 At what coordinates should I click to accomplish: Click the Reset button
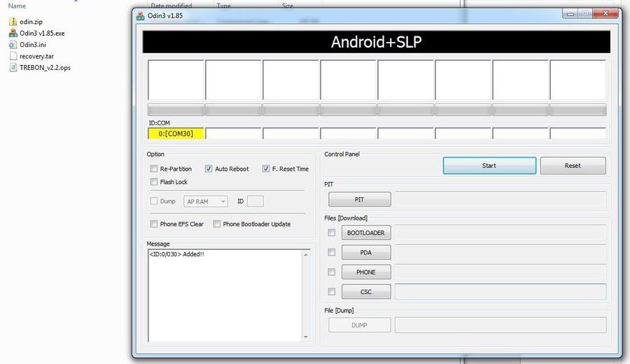pos(573,165)
